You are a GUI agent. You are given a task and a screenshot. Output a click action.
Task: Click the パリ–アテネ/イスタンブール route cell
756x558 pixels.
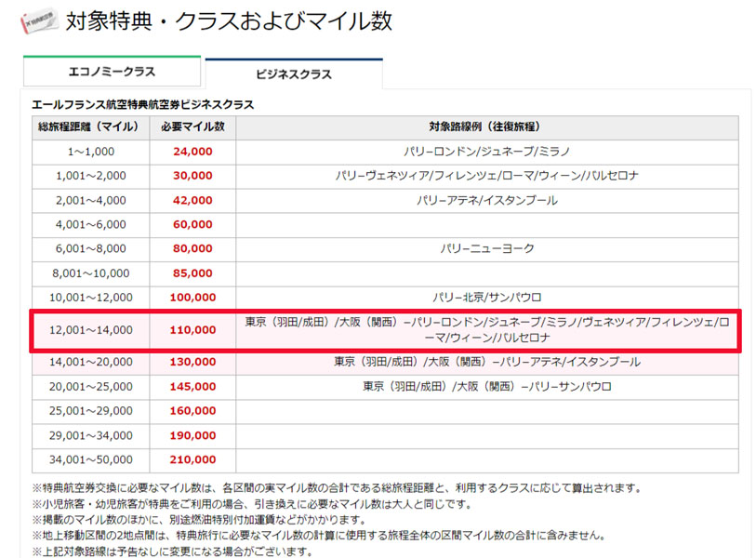click(x=487, y=201)
